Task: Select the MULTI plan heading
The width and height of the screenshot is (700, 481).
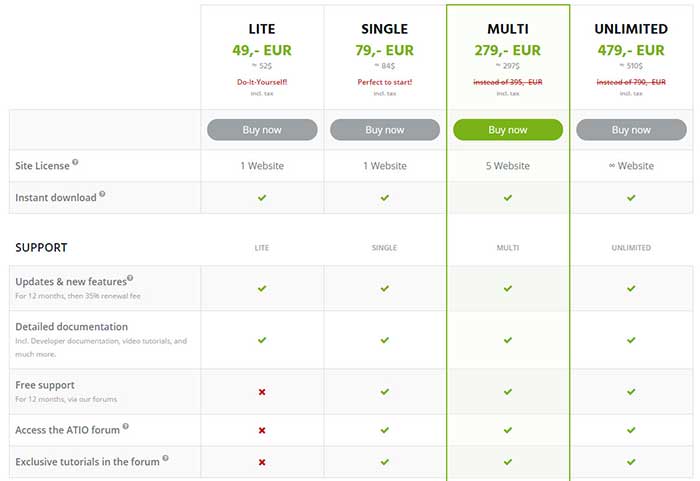Action: (x=508, y=29)
